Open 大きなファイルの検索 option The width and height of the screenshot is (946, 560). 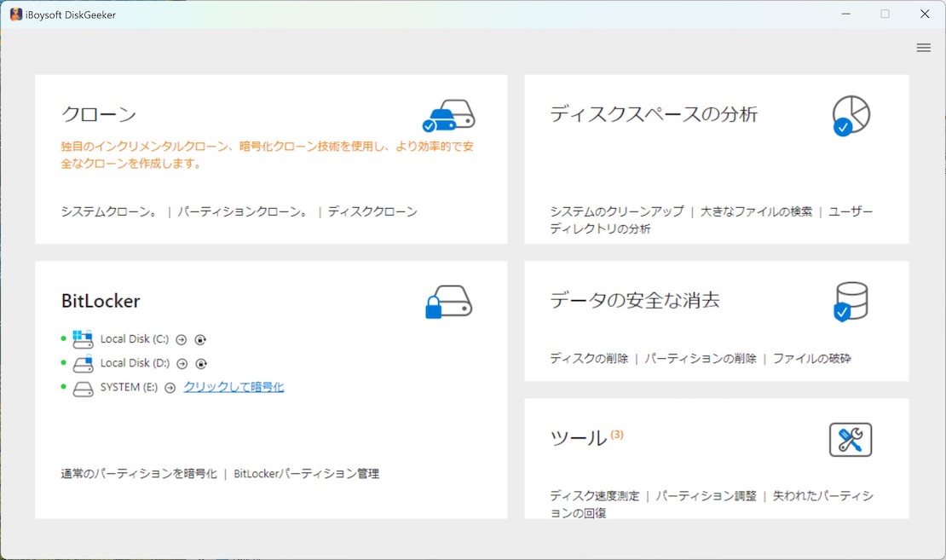click(756, 211)
